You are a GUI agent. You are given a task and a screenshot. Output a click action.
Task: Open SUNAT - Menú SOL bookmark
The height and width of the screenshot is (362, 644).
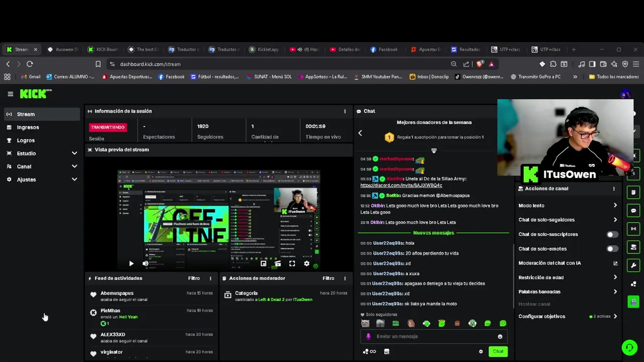(269, 77)
